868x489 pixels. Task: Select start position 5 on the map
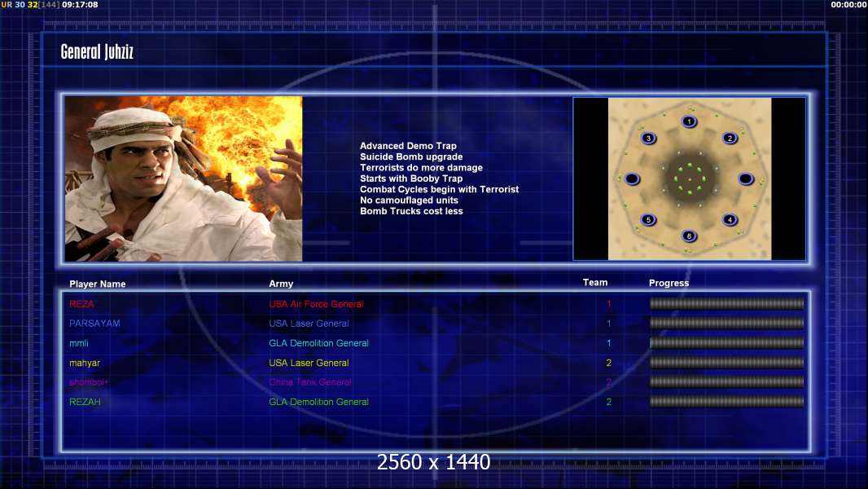pyautogui.click(x=648, y=219)
